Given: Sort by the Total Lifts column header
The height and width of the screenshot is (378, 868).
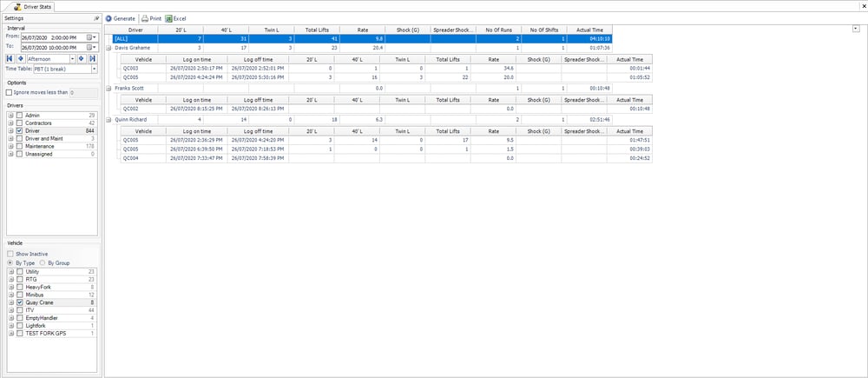Looking at the screenshot, I should [317, 30].
